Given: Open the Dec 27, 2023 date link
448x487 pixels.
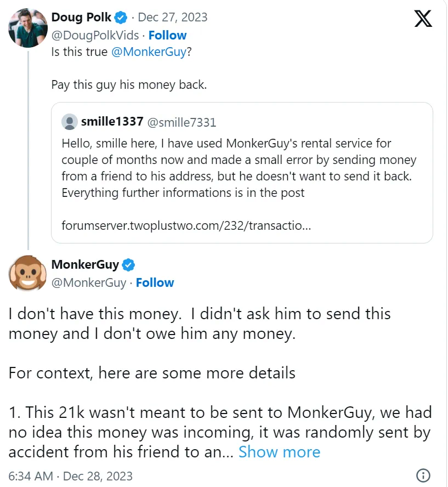Looking at the screenshot, I should click(x=173, y=18).
